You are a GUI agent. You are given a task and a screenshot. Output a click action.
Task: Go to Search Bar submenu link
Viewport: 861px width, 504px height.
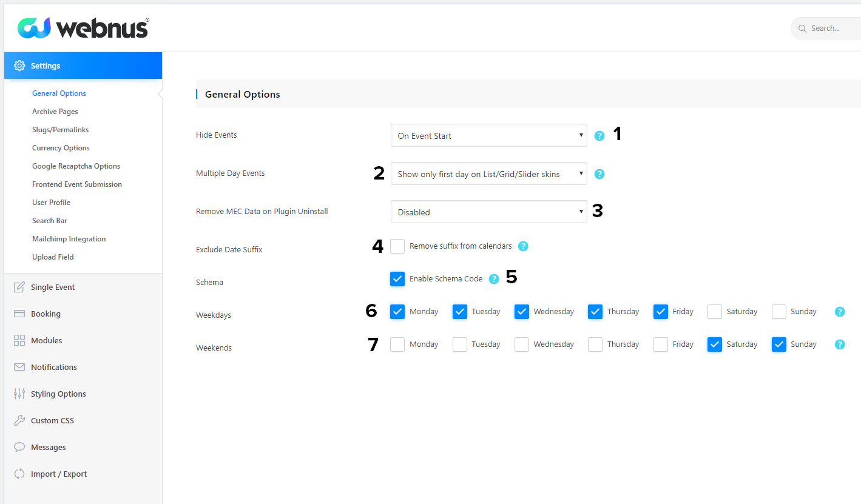coord(50,221)
